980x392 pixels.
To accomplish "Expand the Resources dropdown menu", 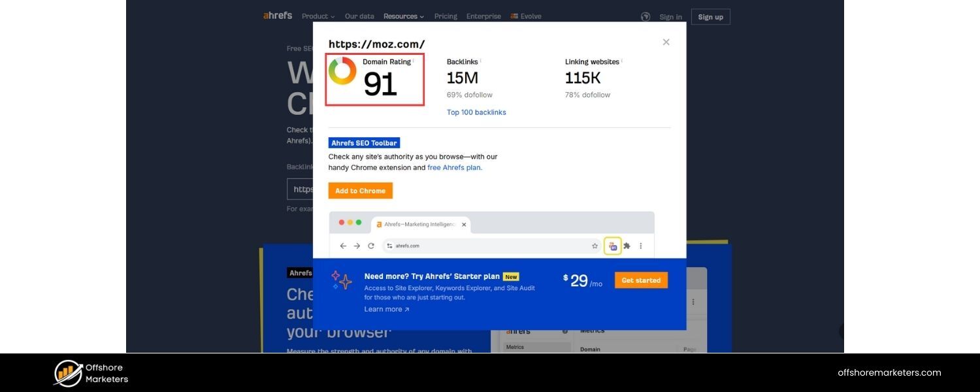I will click(x=403, y=16).
